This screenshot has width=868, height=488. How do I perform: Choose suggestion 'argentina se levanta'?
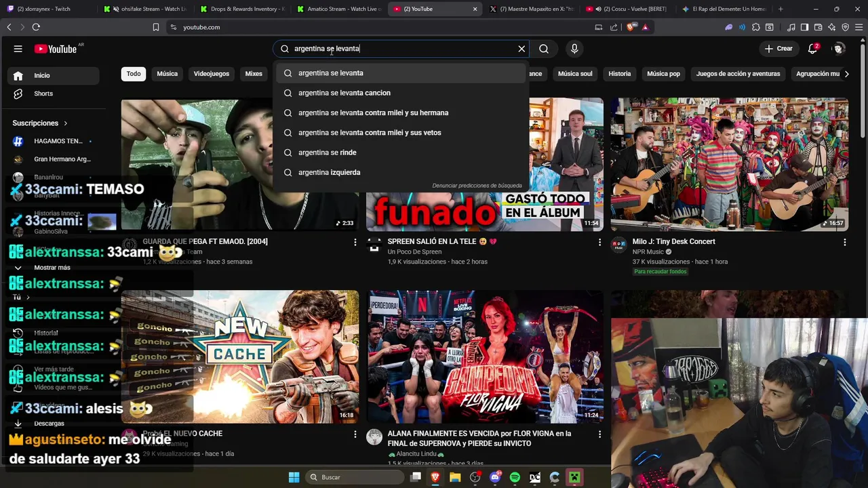[401, 73]
